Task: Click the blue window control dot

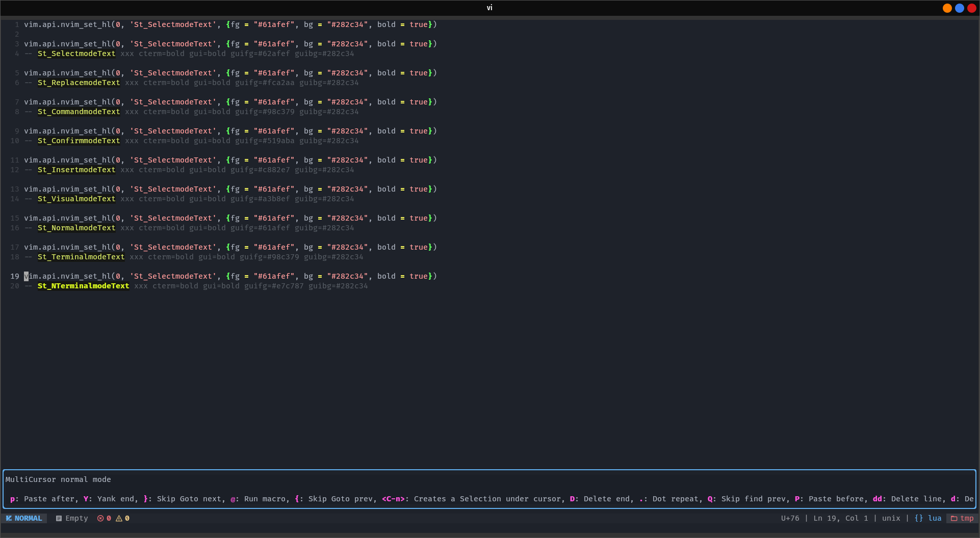Action: point(960,8)
